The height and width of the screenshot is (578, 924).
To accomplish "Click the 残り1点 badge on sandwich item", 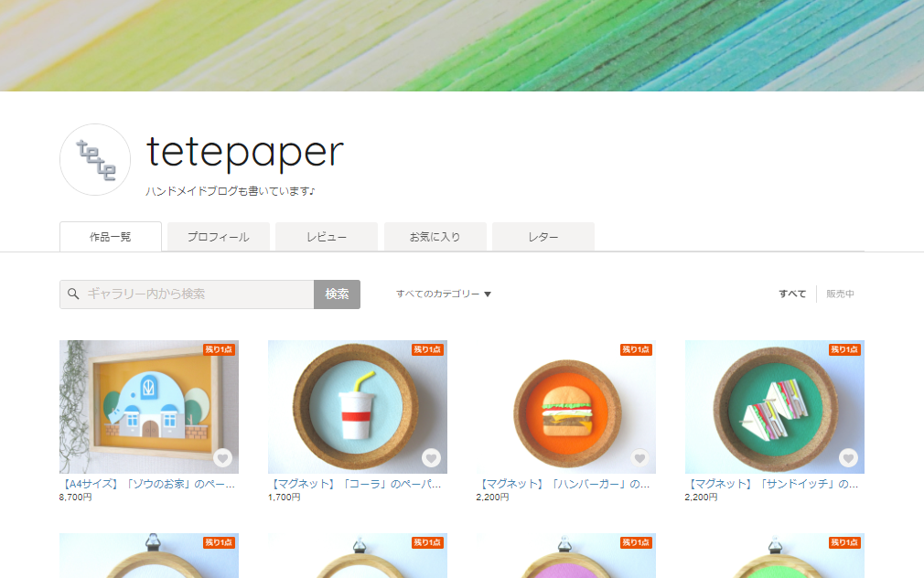I will tap(844, 349).
